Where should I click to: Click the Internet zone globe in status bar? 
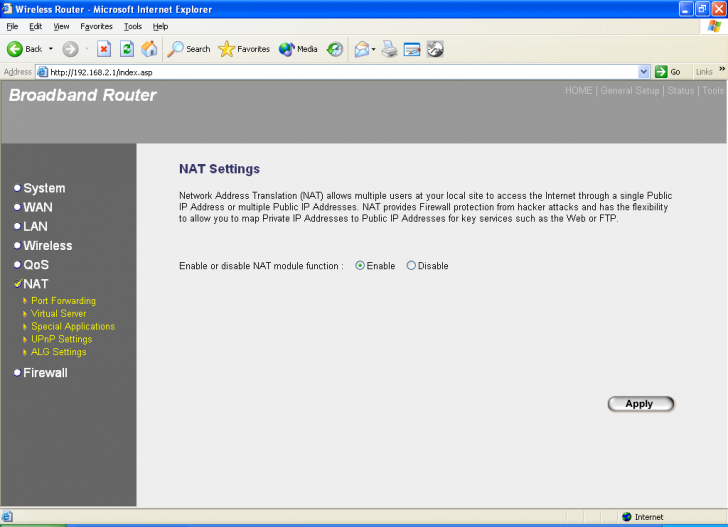point(627,517)
